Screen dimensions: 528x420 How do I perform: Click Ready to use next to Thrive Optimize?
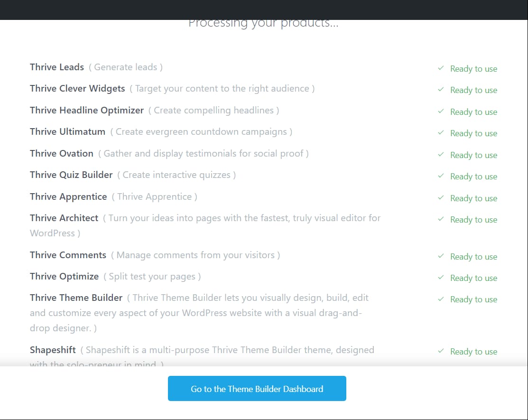[473, 278]
